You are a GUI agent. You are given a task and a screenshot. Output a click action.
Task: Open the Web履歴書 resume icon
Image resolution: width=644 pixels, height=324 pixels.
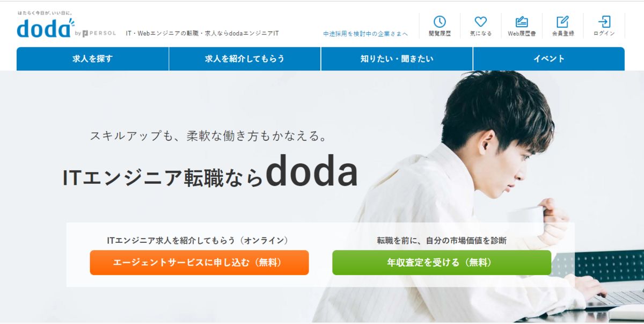[x=522, y=21]
